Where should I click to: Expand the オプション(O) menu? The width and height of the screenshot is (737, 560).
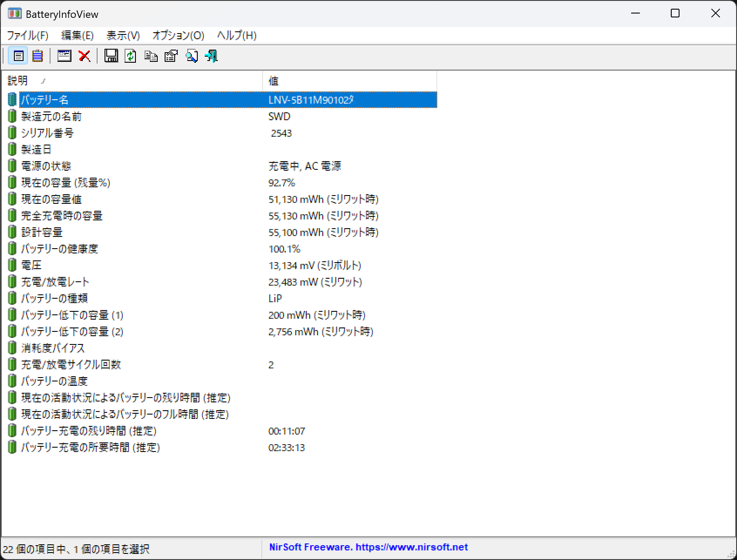(x=178, y=35)
